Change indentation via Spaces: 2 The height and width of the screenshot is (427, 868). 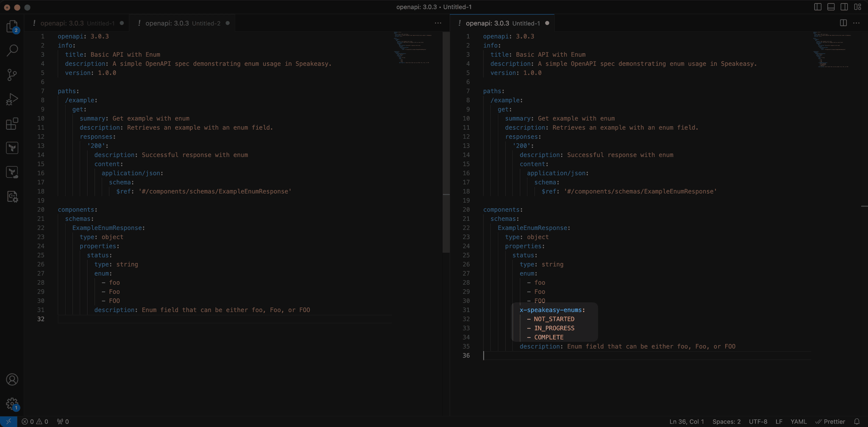coord(726,421)
